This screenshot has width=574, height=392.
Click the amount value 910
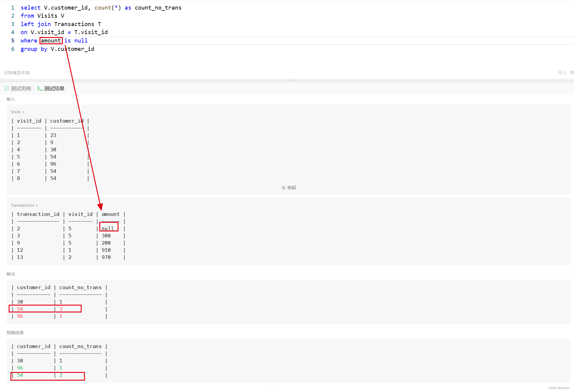106,250
